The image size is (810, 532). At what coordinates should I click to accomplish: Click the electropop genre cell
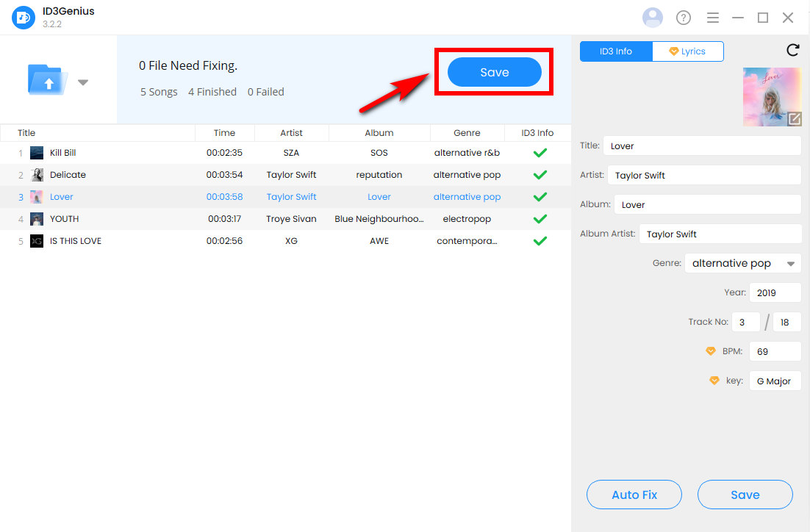[467, 219]
